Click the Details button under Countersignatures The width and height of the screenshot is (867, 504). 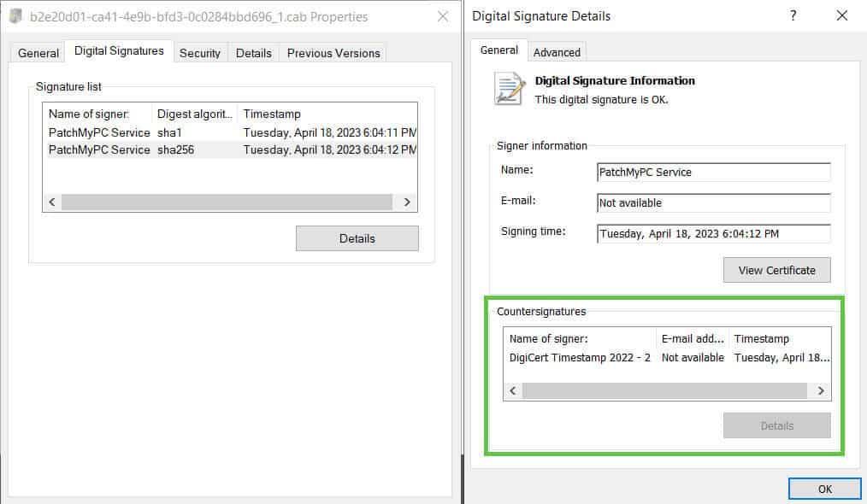point(777,425)
